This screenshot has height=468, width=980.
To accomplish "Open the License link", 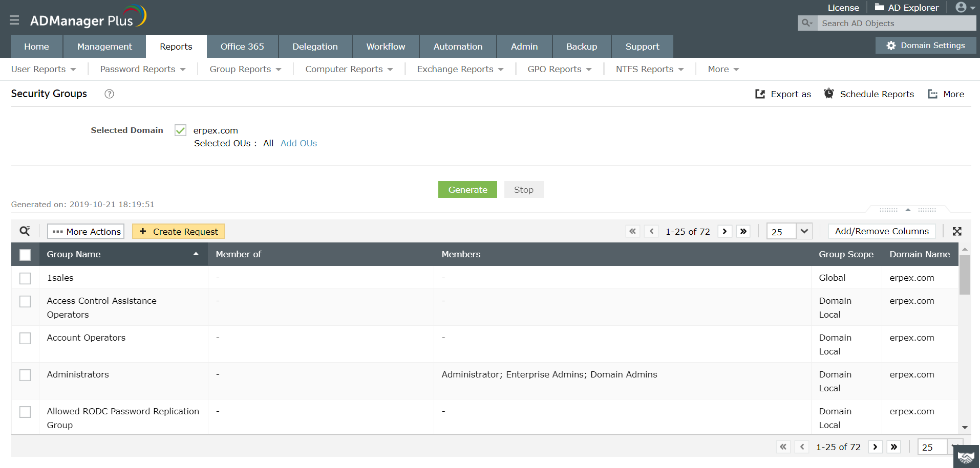I will (x=843, y=8).
